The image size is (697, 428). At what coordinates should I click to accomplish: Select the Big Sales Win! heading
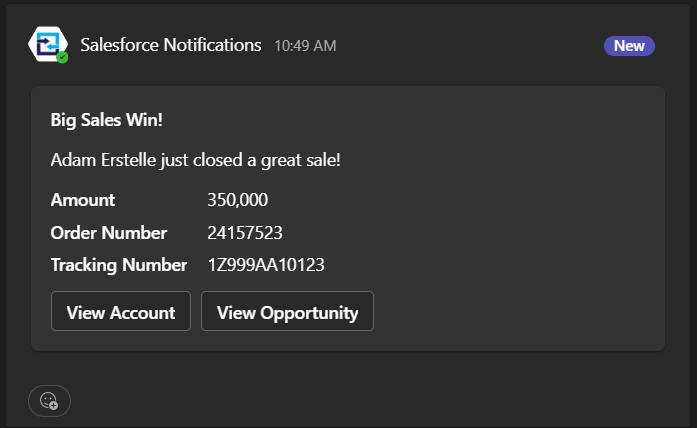(x=107, y=120)
